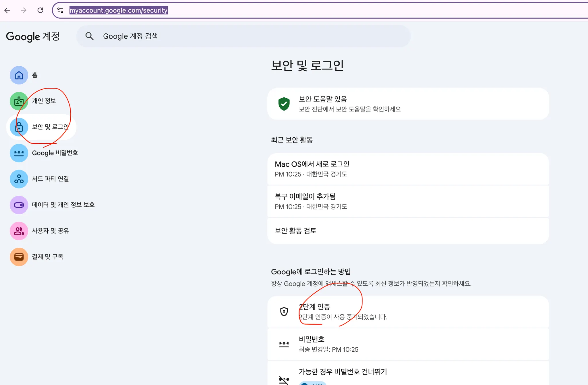Select 개인 정보 sidebar menu item
This screenshot has height=385, width=588.
pyautogui.click(x=44, y=101)
